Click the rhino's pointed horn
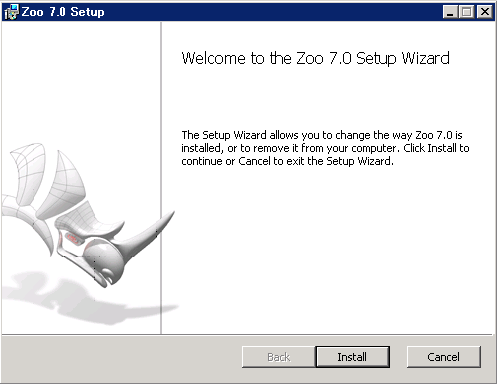The width and height of the screenshot is (497, 384). pos(150,232)
